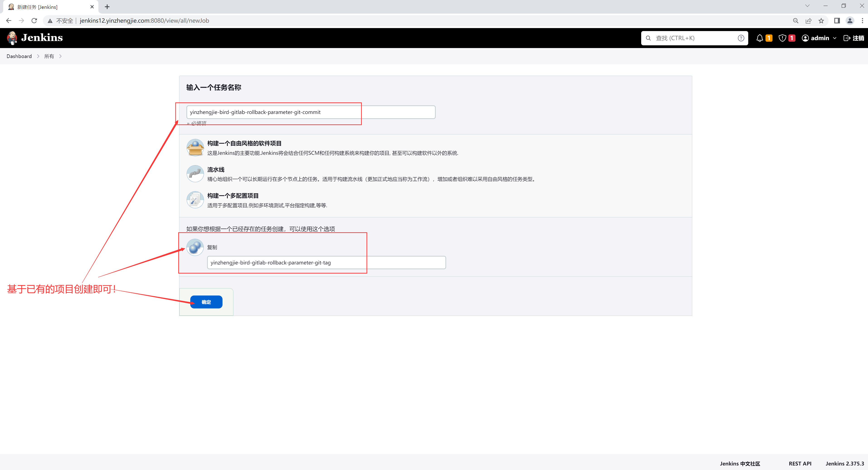Select the pipeline (流水线) job type icon
Viewport: 868px width, 470px height.
[195, 174]
